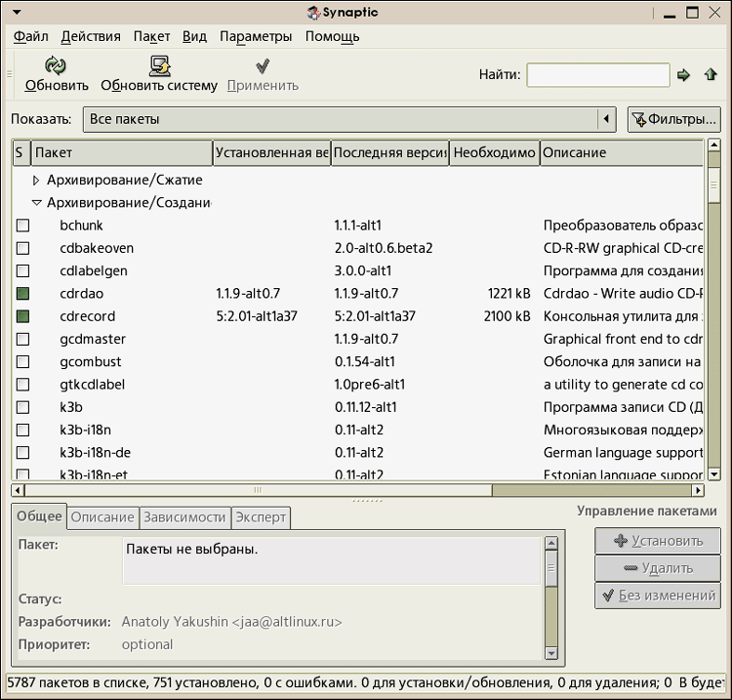Select the cdrdao package name
732x700 pixels.
(81, 294)
